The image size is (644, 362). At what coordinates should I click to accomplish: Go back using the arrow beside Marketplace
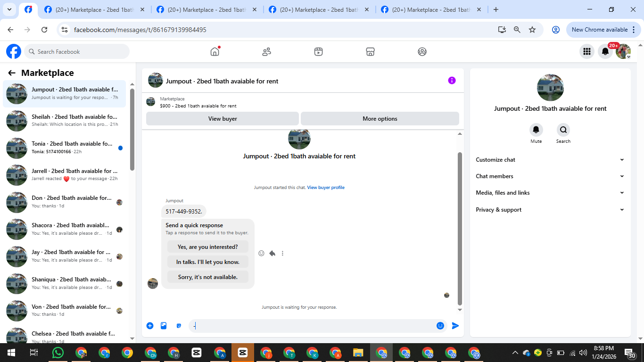[x=12, y=73]
